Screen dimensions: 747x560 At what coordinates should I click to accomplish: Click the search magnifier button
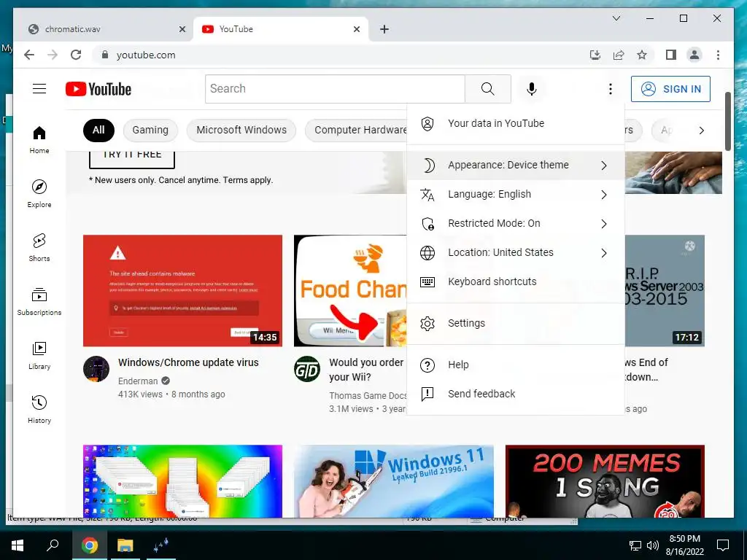pyautogui.click(x=488, y=88)
